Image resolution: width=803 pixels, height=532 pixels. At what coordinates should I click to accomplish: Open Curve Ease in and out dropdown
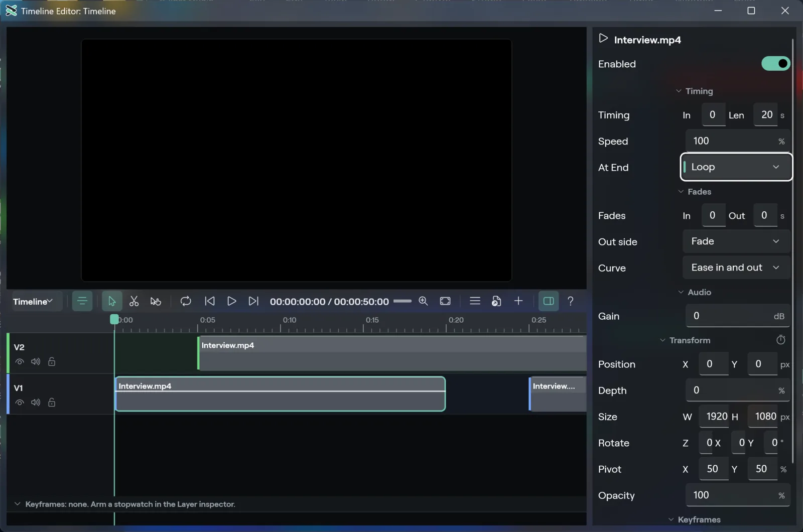tap(736, 268)
